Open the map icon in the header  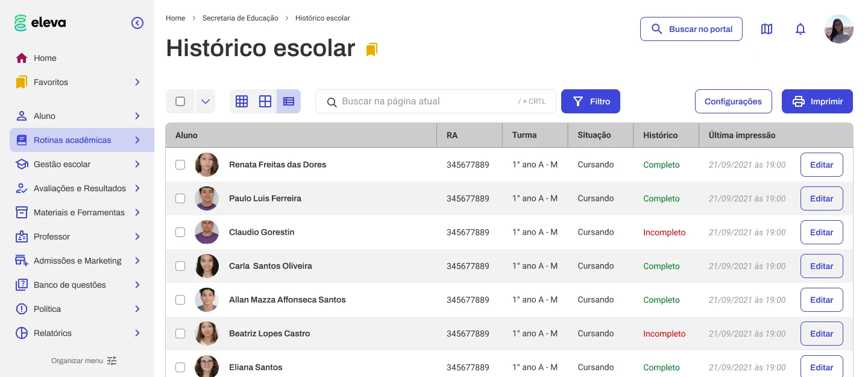point(767,29)
